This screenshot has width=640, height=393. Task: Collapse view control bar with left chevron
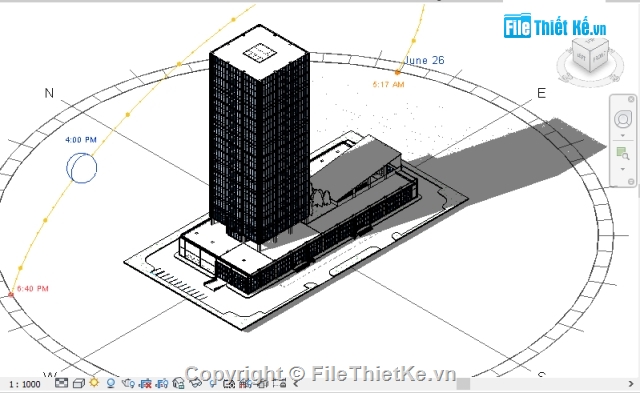pos(296,384)
